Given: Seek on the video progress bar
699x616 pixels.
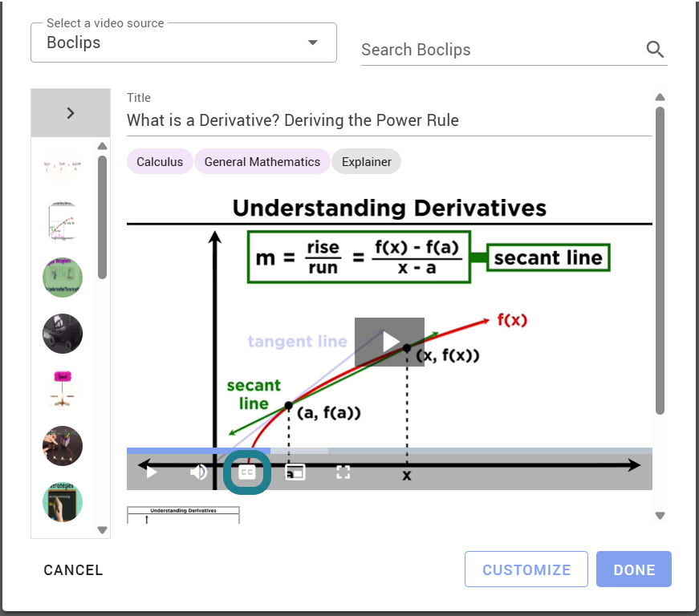Looking at the screenshot, I should 389,451.
